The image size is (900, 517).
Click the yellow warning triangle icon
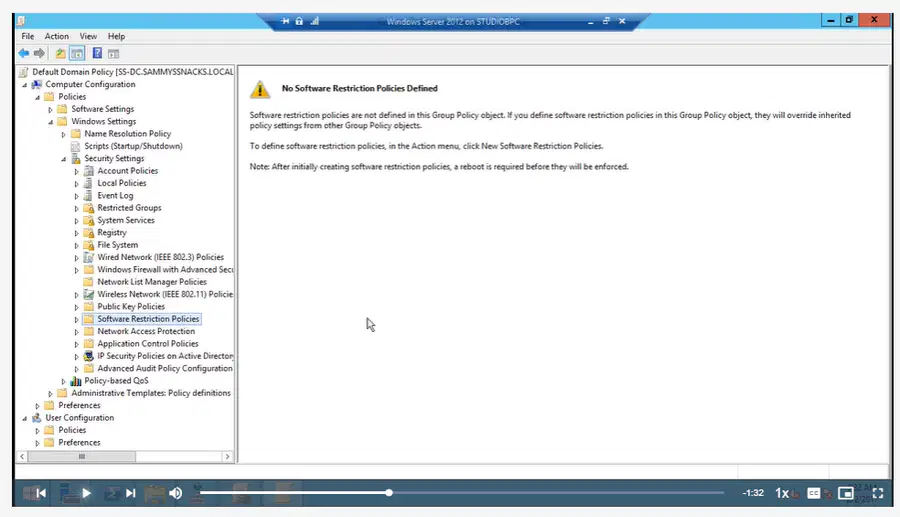(260, 89)
